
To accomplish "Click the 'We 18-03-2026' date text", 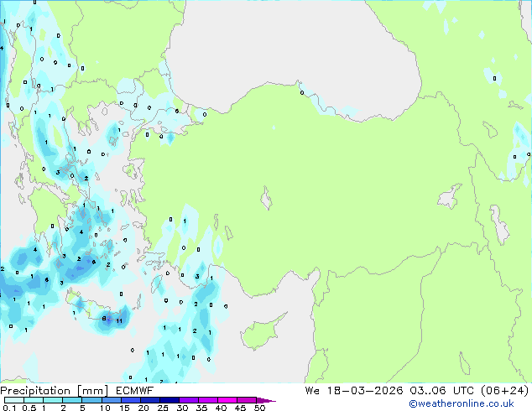I will click(x=354, y=391).
